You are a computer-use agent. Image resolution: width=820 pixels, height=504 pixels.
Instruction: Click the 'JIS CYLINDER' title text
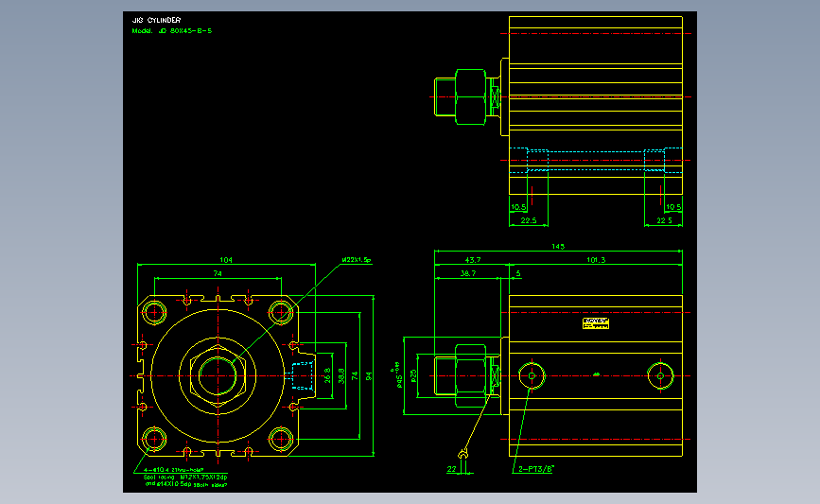tap(156, 20)
